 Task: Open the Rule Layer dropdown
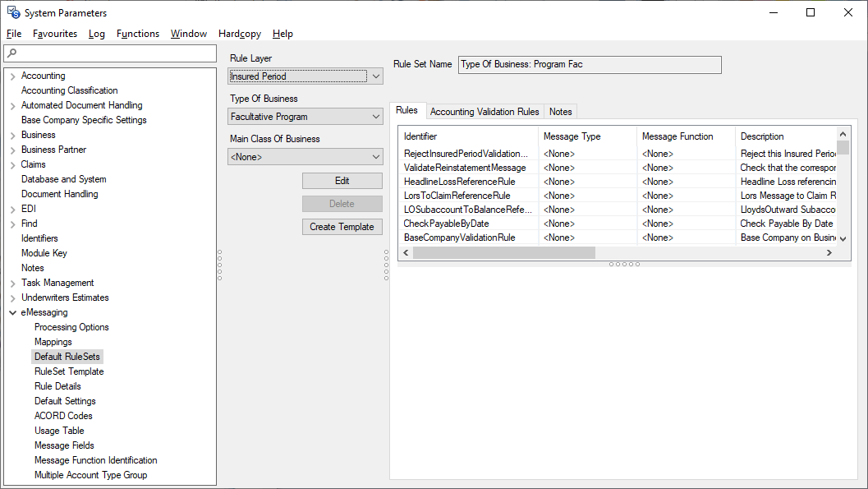pyautogui.click(x=376, y=76)
